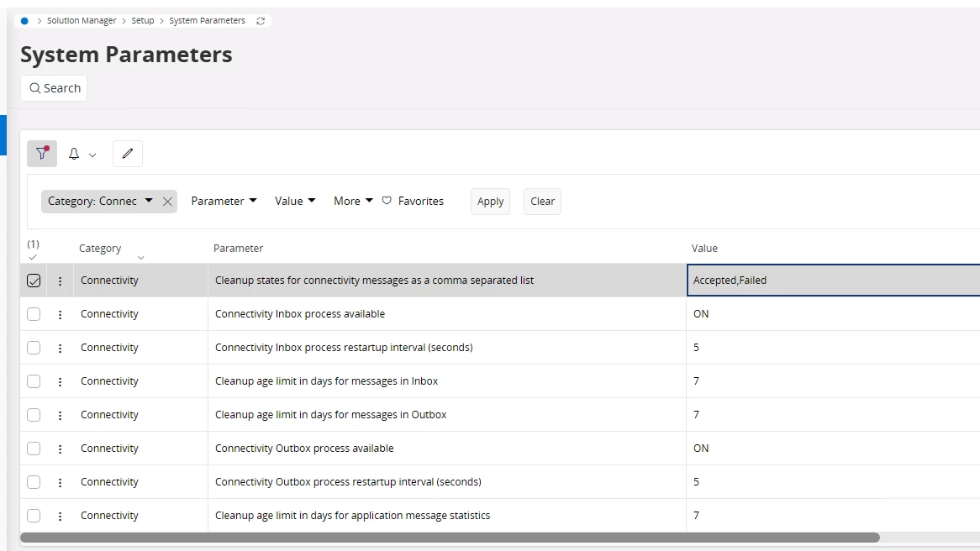This screenshot has width=980, height=551.
Task: Click the horizontal scrollbar under the table
Action: coord(450,538)
